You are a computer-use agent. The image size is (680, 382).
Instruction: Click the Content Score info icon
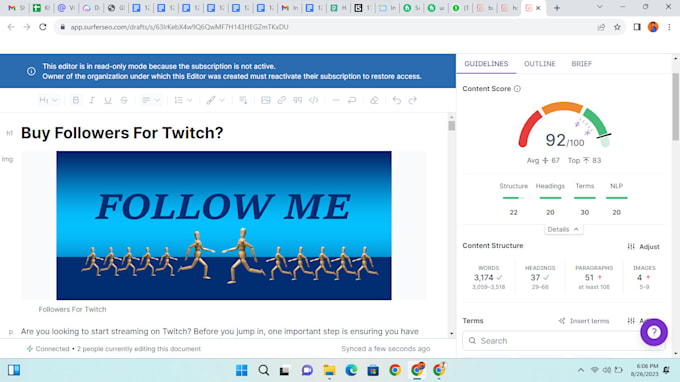point(517,88)
